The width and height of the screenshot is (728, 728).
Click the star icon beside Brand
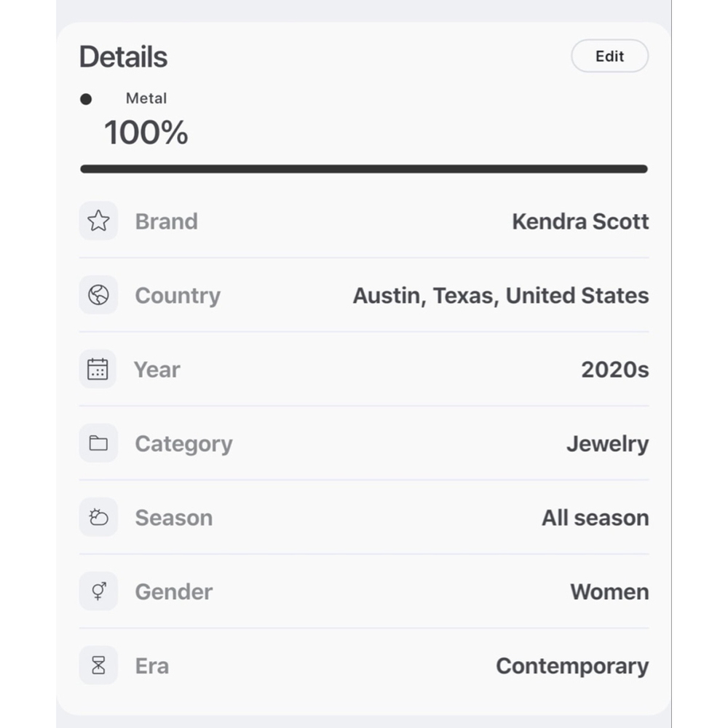pos(98,221)
